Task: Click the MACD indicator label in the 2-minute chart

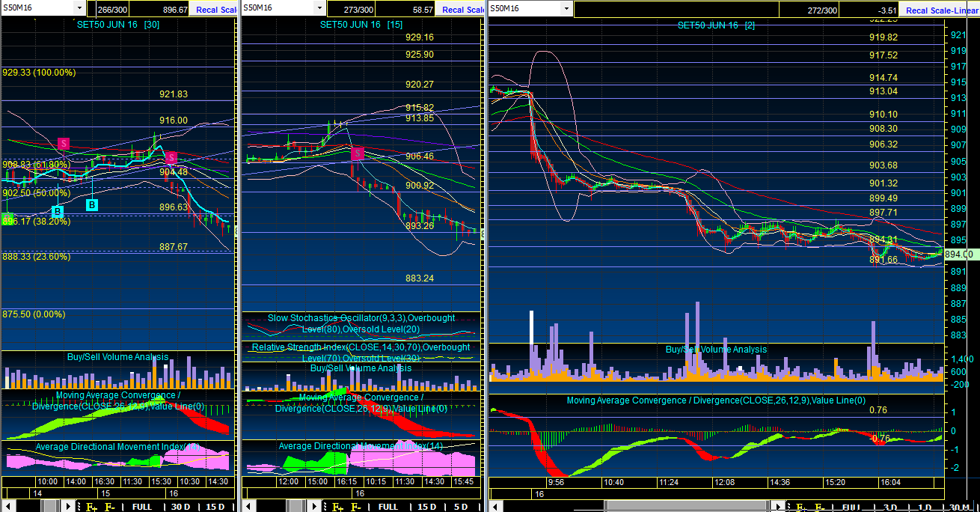Action: tap(716, 400)
